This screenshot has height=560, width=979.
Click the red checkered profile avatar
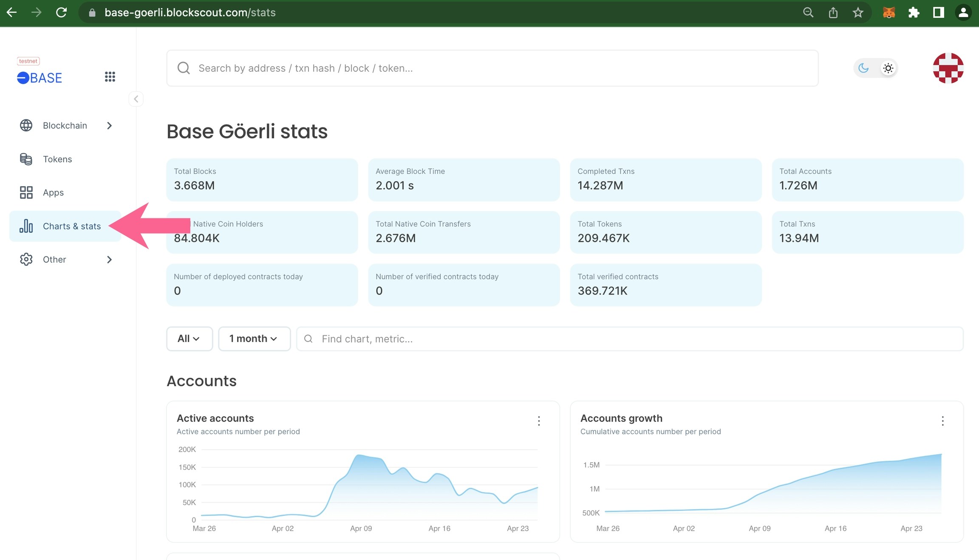(948, 68)
